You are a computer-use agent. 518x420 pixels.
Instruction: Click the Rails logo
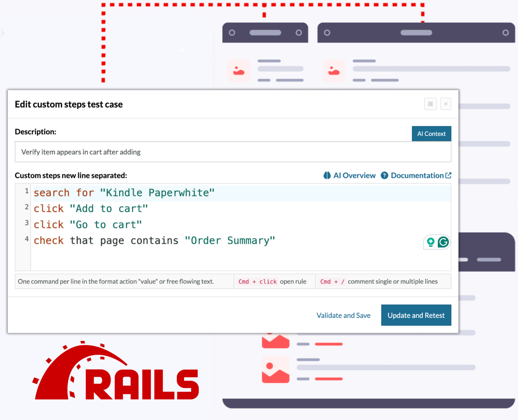[116, 370]
